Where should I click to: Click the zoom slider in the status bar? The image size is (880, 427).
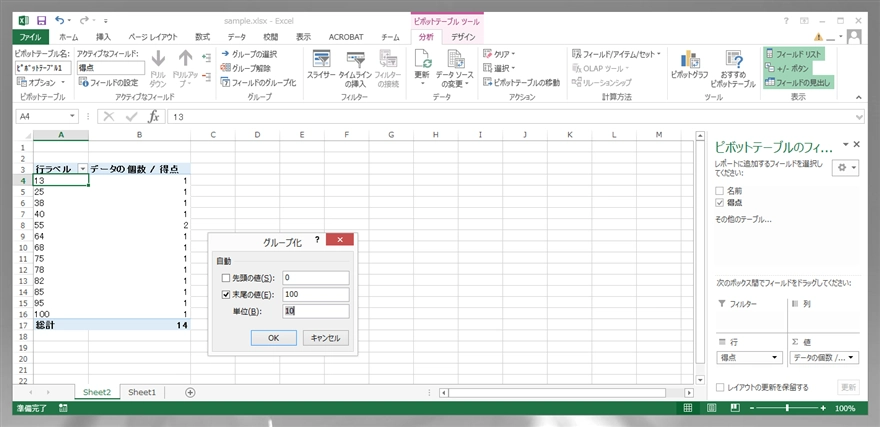(x=788, y=408)
